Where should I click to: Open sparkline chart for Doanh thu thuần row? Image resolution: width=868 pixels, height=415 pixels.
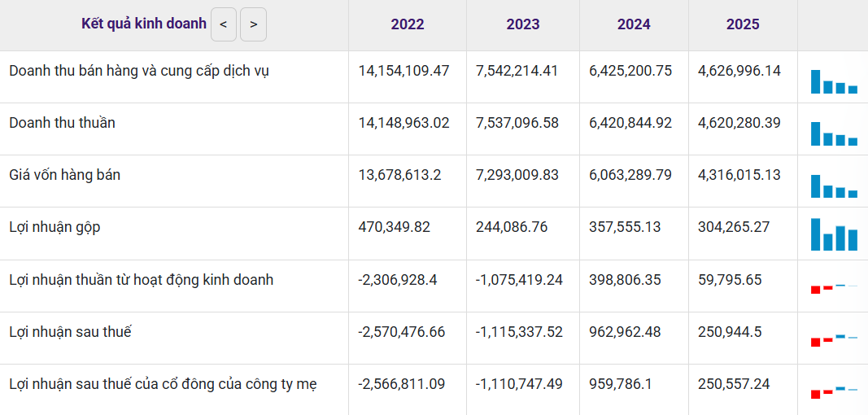tap(834, 133)
